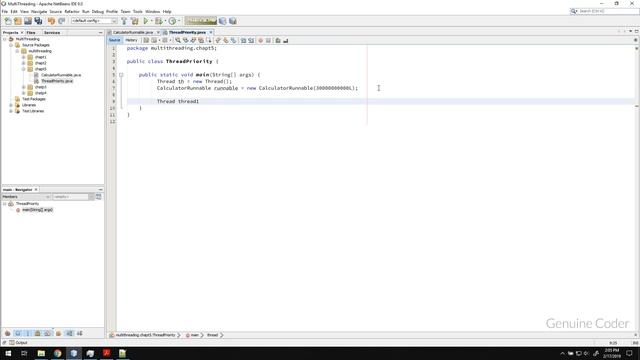Click the Save All toolbar icon
Image resolution: width=640 pixels, height=360 pixels.
point(38,21)
